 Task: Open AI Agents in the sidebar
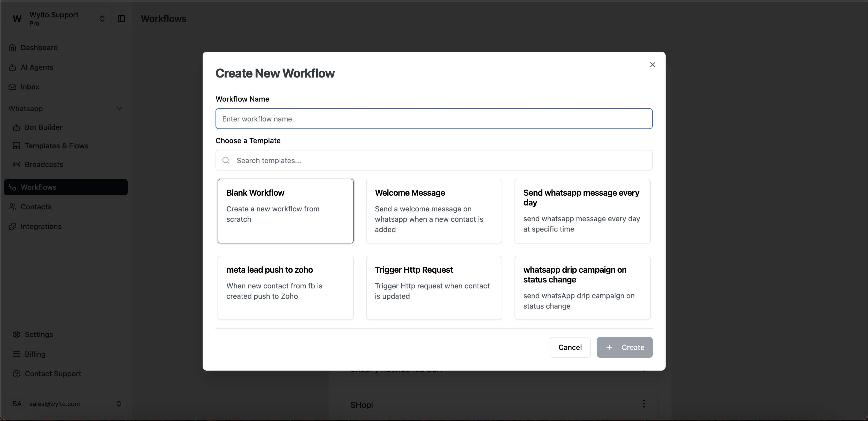pyautogui.click(x=65, y=67)
